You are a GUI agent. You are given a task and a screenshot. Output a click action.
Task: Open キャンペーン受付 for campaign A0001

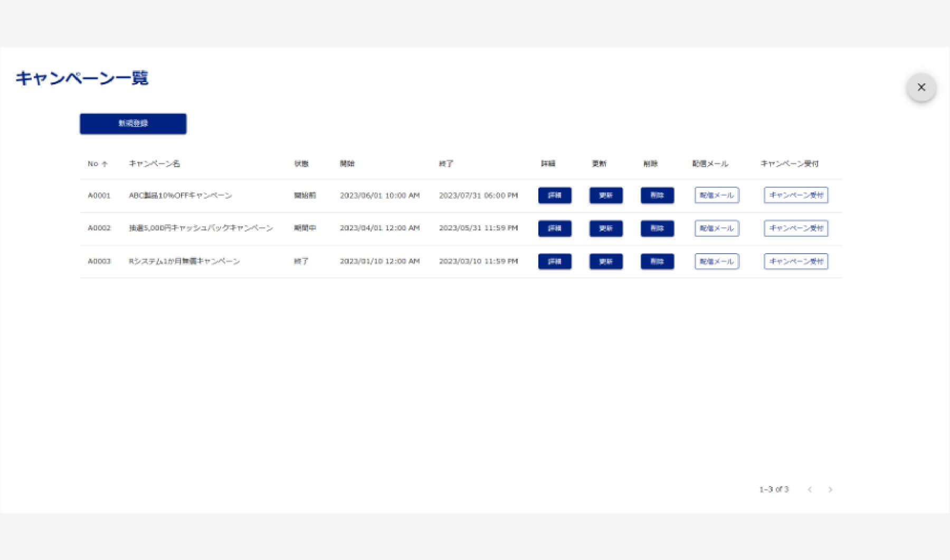point(795,196)
